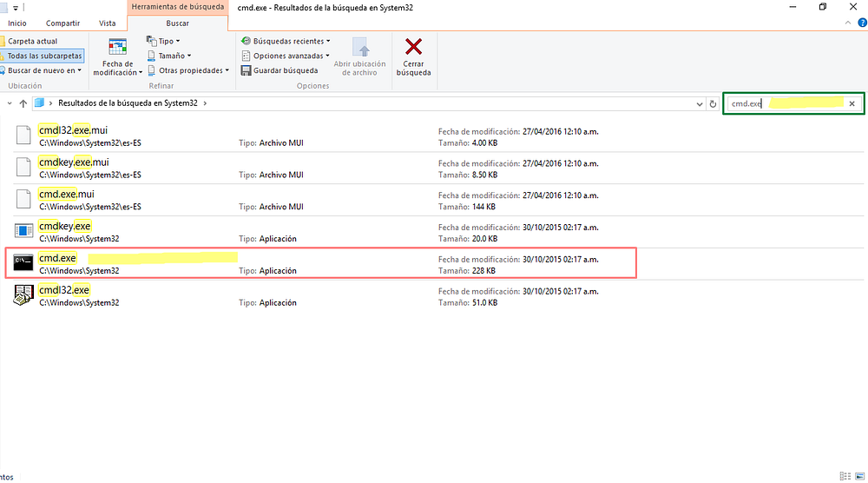This screenshot has height=483, width=868.
Task: Click the refresh button beside address bar
Action: pos(713,103)
